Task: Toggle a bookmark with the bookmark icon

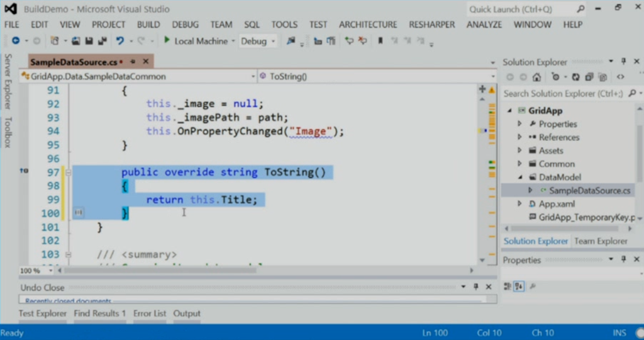Action: pyautogui.click(x=380, y=41)
